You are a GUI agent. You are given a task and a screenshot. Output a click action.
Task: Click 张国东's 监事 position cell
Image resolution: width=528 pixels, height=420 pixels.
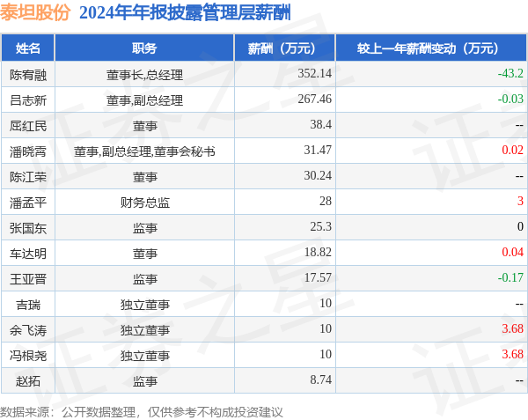click(144, 228)
